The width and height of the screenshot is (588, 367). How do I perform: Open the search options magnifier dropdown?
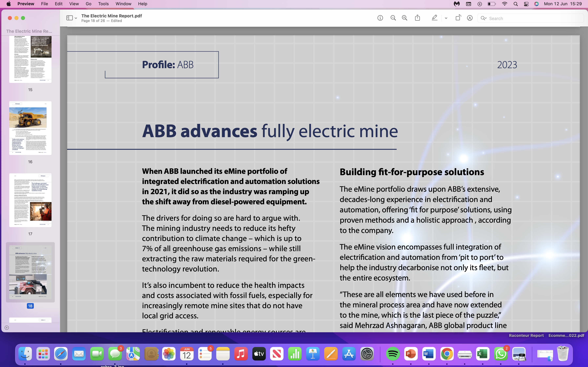(x=483, y=18)
